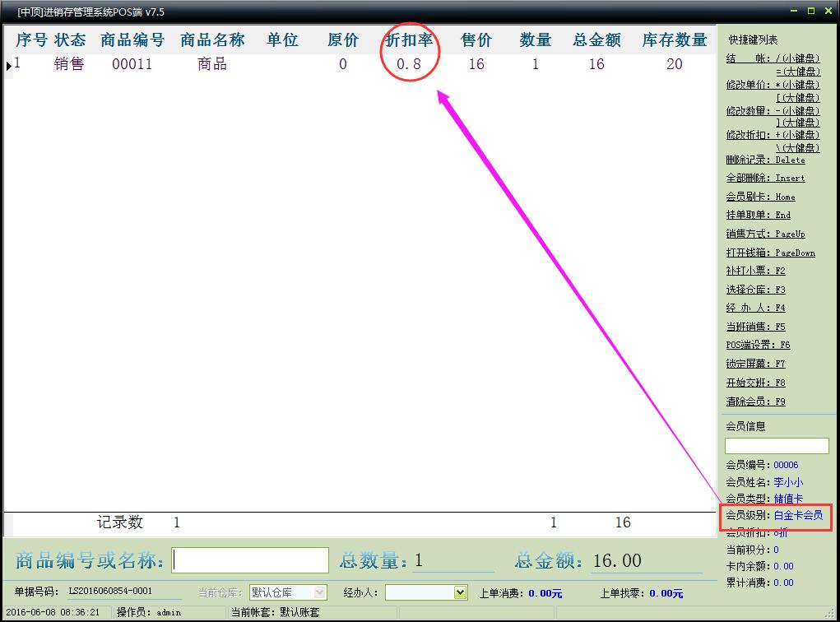The height and width of the screenshot is (622, 840).
Task: Open the 经办人 dropdown
Action: point(460,592)
